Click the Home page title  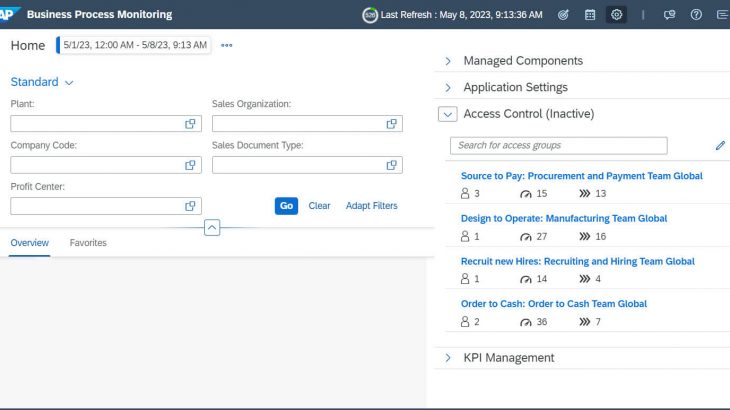[x=28, y=46]
